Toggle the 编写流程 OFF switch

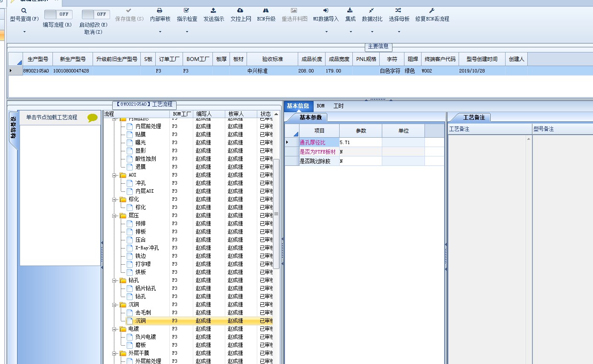pyautogui.click(x=58, y=14)
